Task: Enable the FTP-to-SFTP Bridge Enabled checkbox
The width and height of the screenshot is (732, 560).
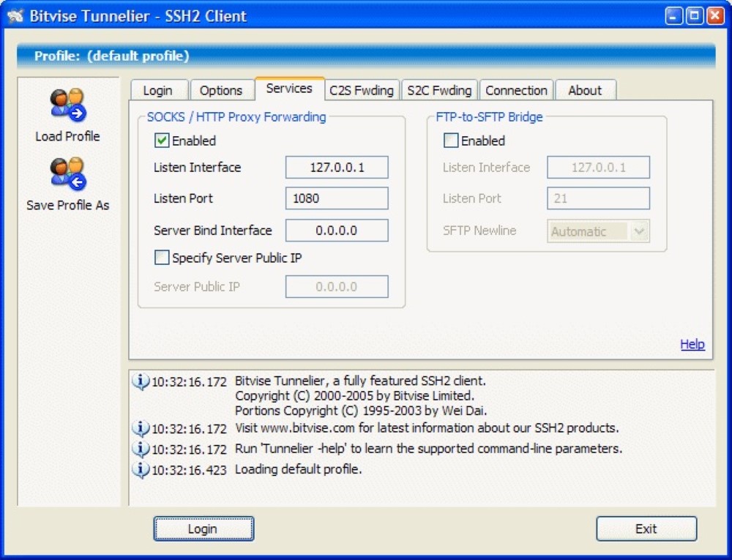Action: point(450,141)
